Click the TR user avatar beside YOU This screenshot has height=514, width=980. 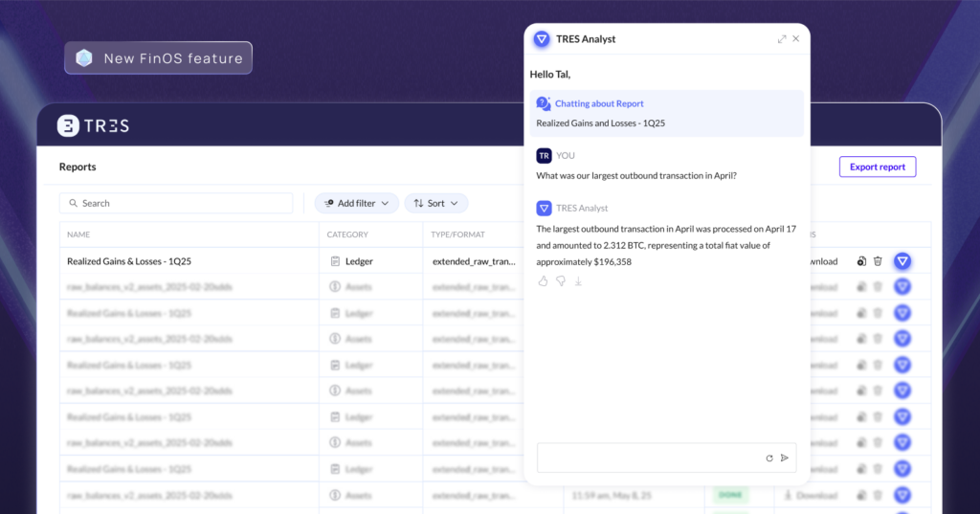pos(544,156)
